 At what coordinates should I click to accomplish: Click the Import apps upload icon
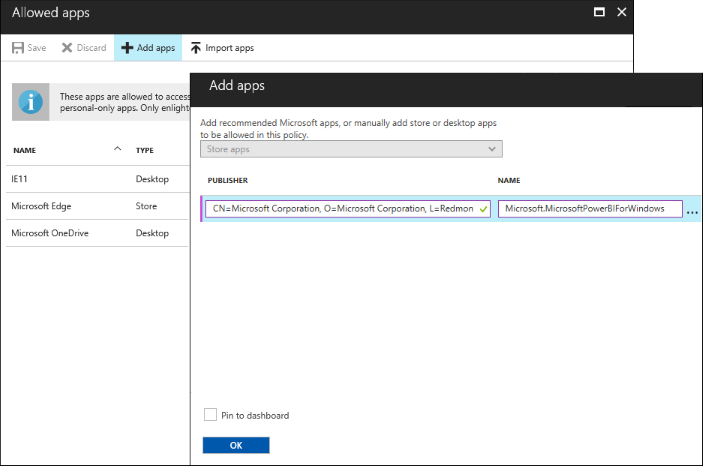pyautogui.click(x=196, y=48)
